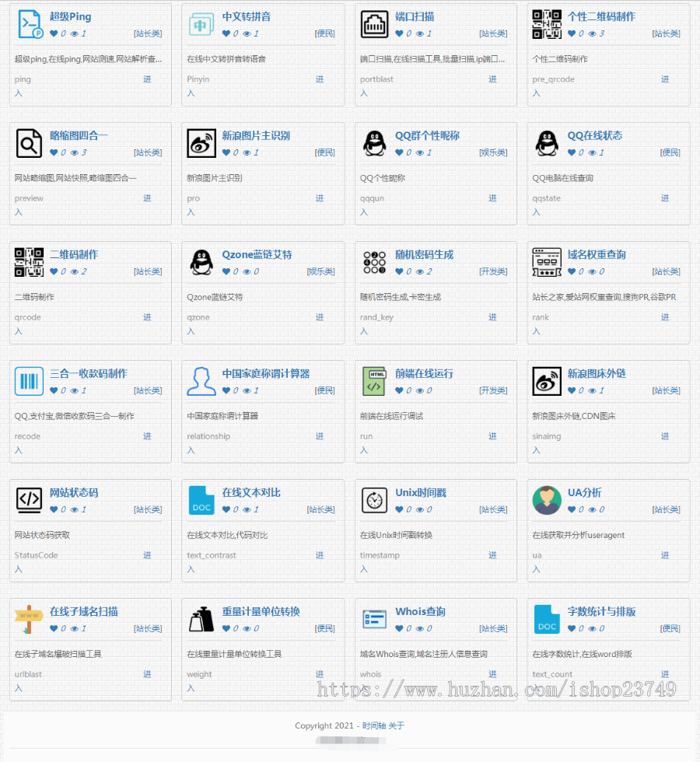Like 随机密码生成 with its heart icon
700x762 pixels.
(x=399, y=271)
